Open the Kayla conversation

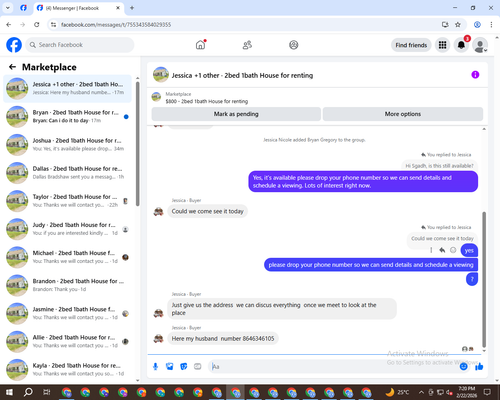(67, 370)
